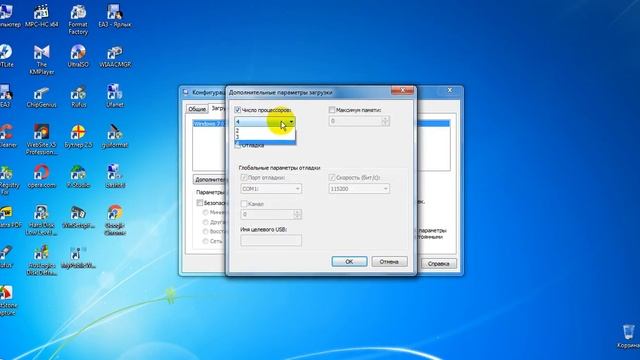
Task: Toggle Безопасный режим checkbox in Конфигурация window
Action: (x=200, y=202)
